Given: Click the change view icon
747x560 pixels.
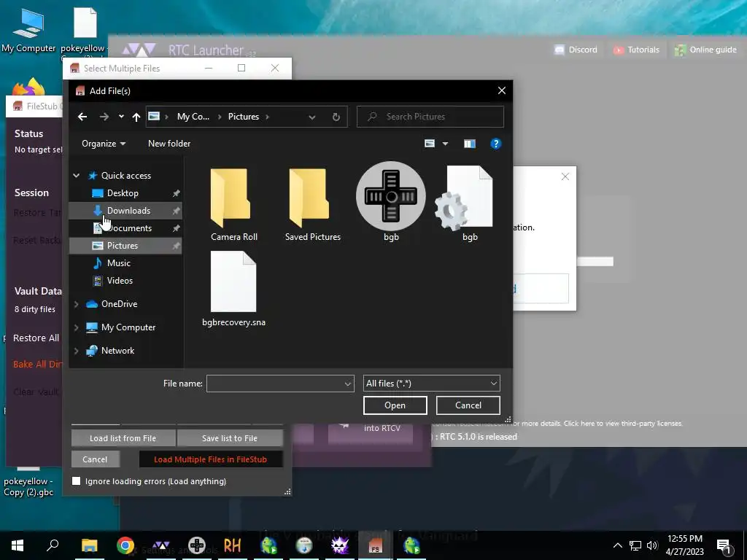Looking at the screenshot, I should click(x=429, y=144).
